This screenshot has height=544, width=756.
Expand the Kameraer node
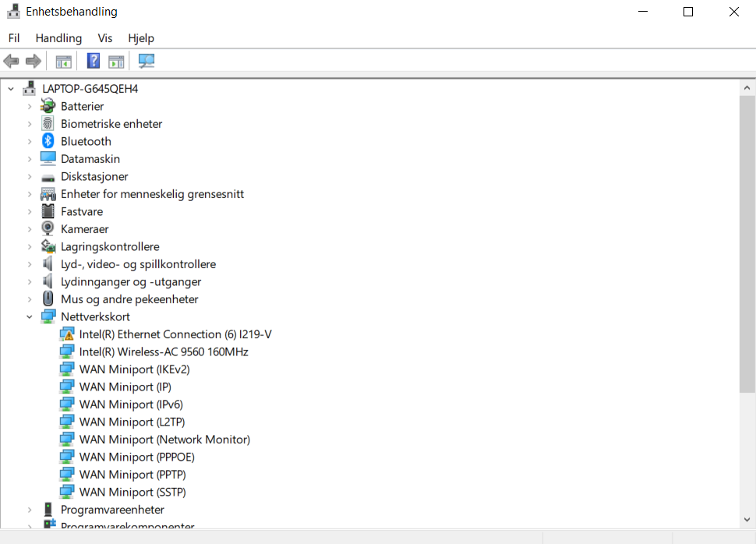[30, 229]
